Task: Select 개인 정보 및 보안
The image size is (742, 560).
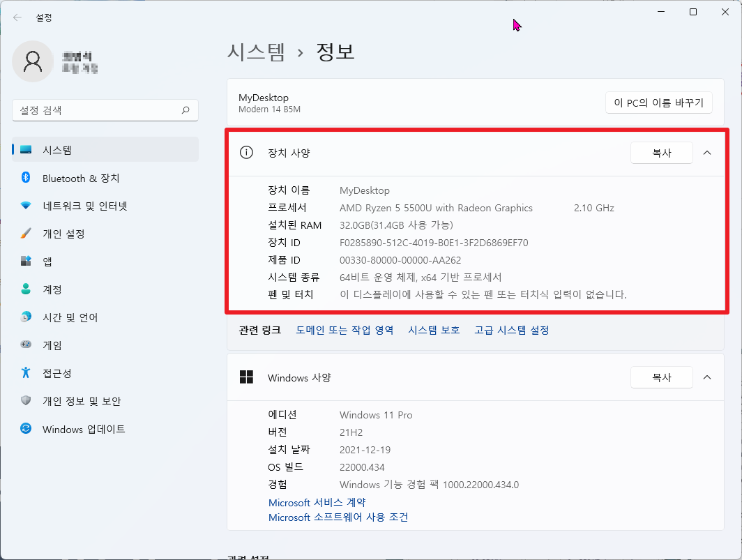Action: pyautogui.click(x=82, y=401)
